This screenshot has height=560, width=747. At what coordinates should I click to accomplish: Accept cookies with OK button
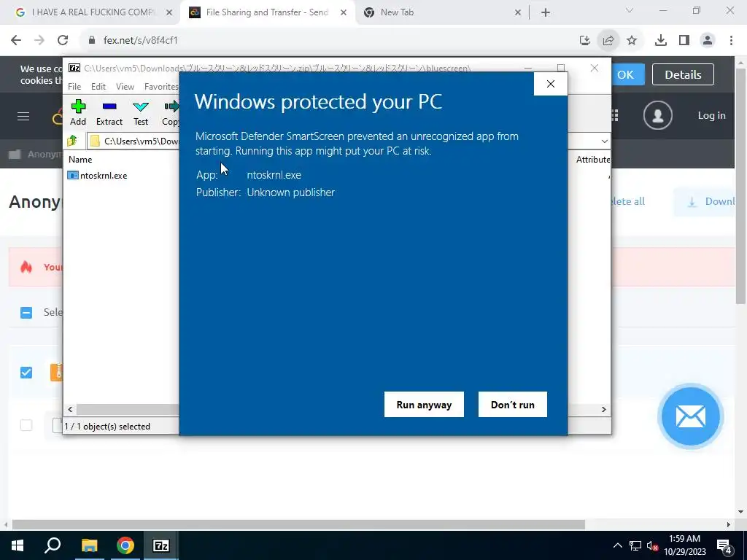tap(625, 74)
